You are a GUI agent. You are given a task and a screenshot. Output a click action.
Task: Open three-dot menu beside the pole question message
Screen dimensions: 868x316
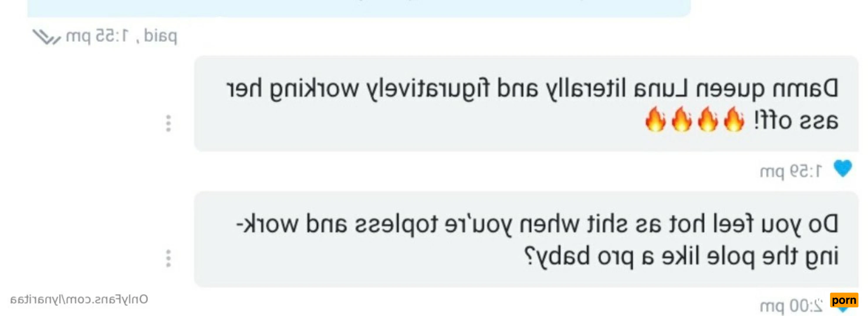[x=168, y=258]
